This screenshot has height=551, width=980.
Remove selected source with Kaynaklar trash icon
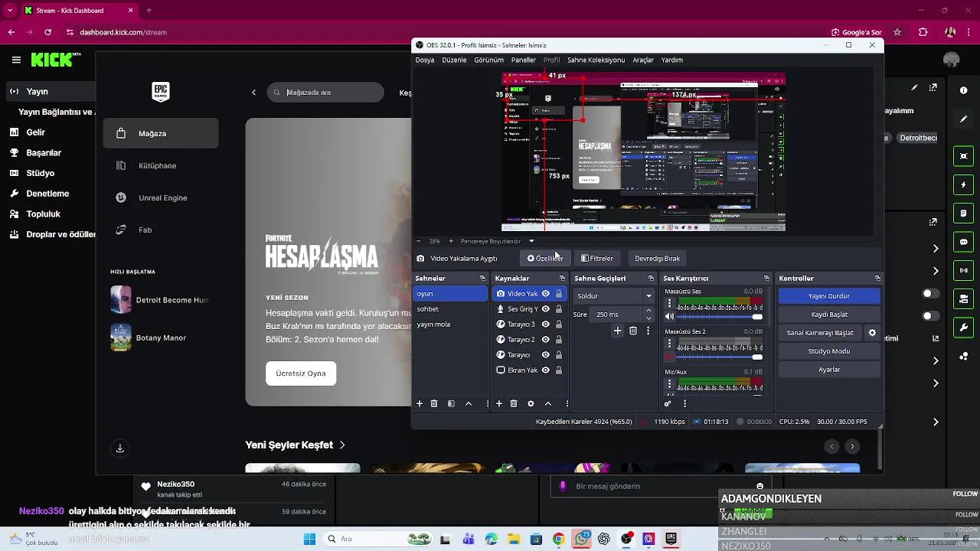tap(514, 403)
